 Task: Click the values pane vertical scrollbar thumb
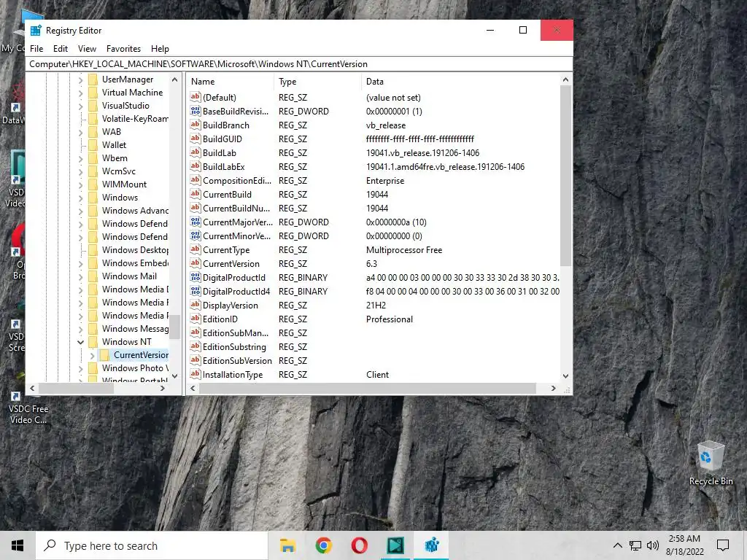pyautogui.click(x=565, y=176)
